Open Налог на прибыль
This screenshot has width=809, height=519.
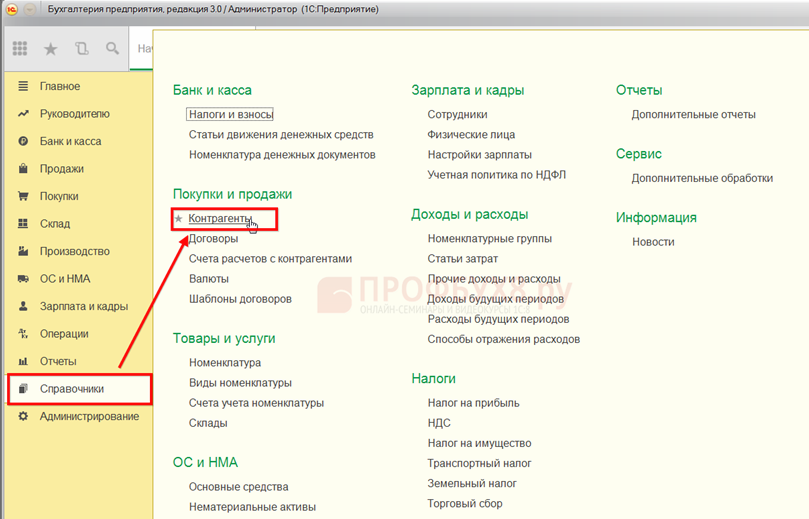[473, 403]
